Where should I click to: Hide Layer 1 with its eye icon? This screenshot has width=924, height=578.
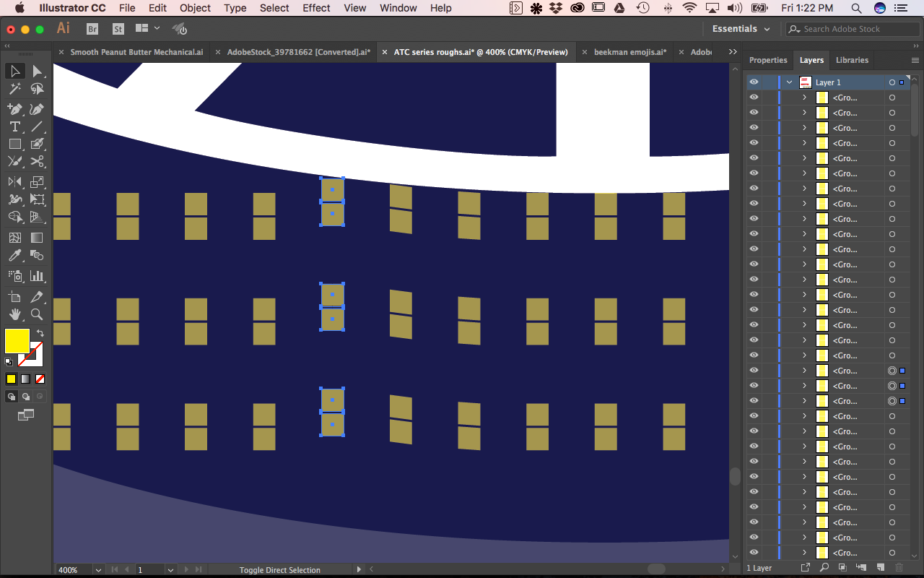click(754, 82)
